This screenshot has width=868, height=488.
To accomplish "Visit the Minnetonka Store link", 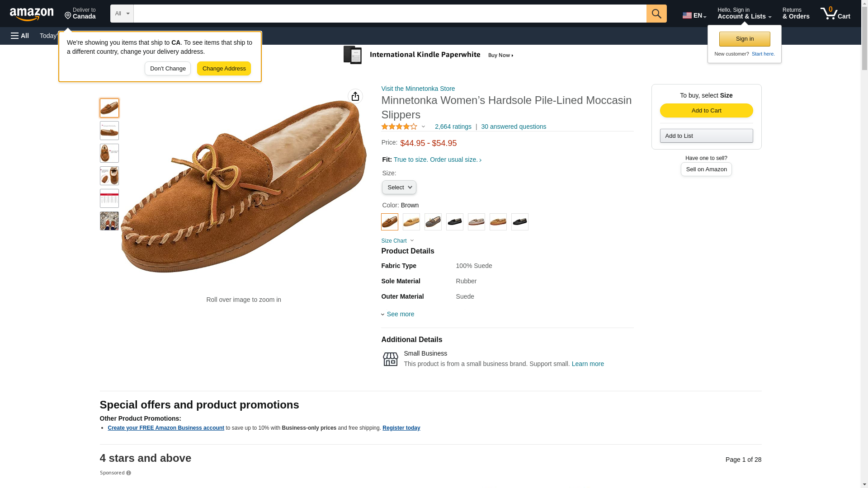I will [418, 89].
